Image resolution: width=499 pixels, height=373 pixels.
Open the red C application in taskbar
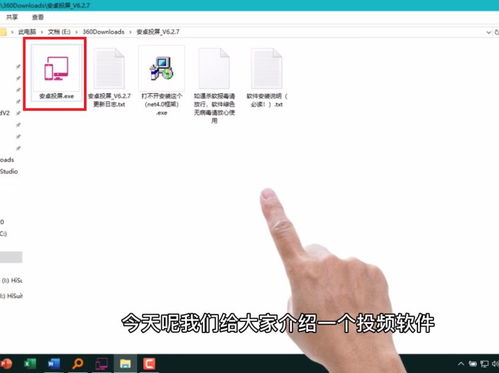click(x=149, y=363)
